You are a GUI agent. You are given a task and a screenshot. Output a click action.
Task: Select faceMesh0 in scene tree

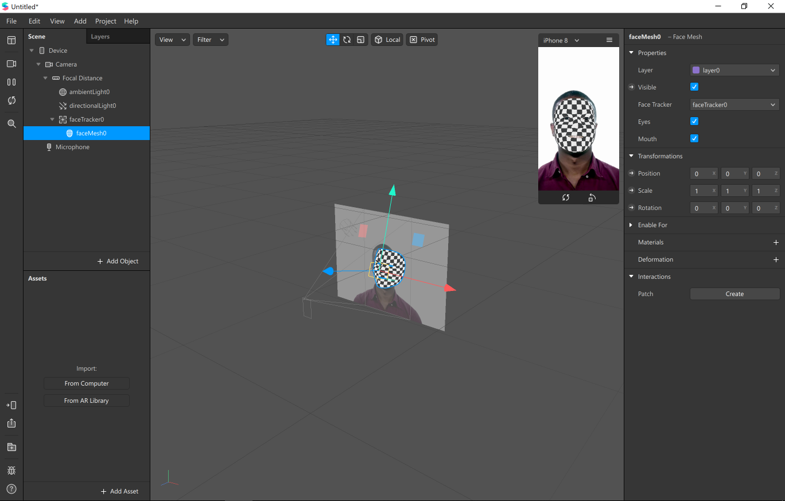click(x=87, y=133)
